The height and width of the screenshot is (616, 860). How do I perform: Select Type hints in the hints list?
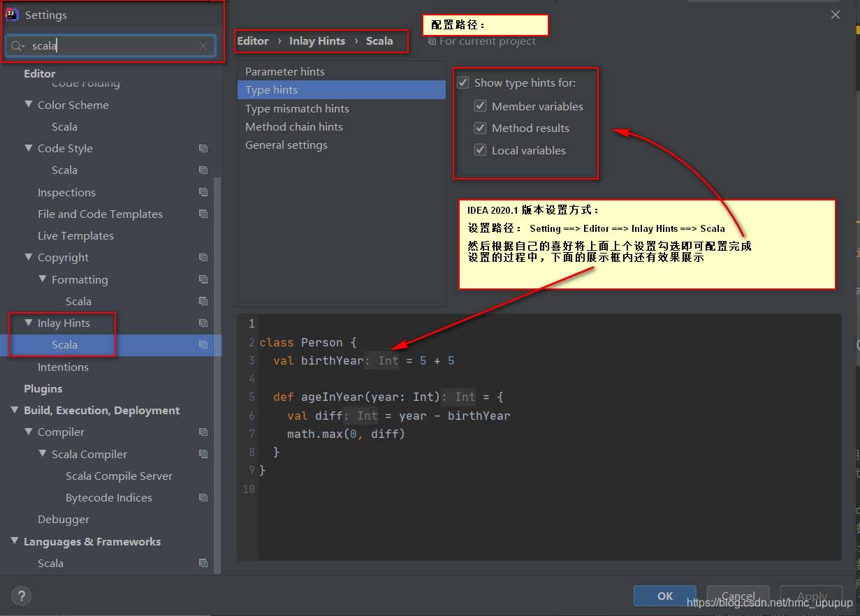(x=342, y=89)
